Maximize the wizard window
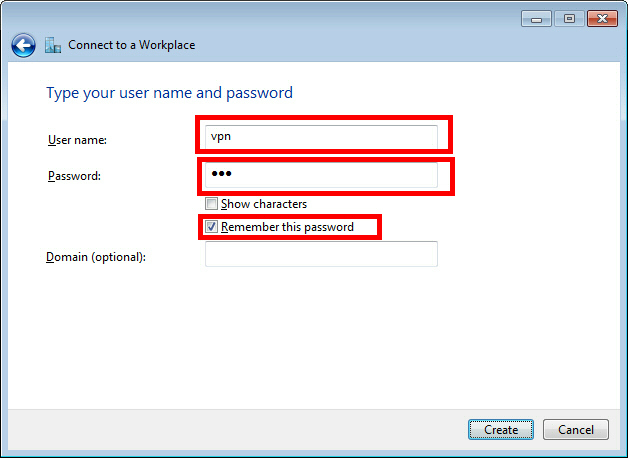The image size is (628, 458). click(569, 19)
